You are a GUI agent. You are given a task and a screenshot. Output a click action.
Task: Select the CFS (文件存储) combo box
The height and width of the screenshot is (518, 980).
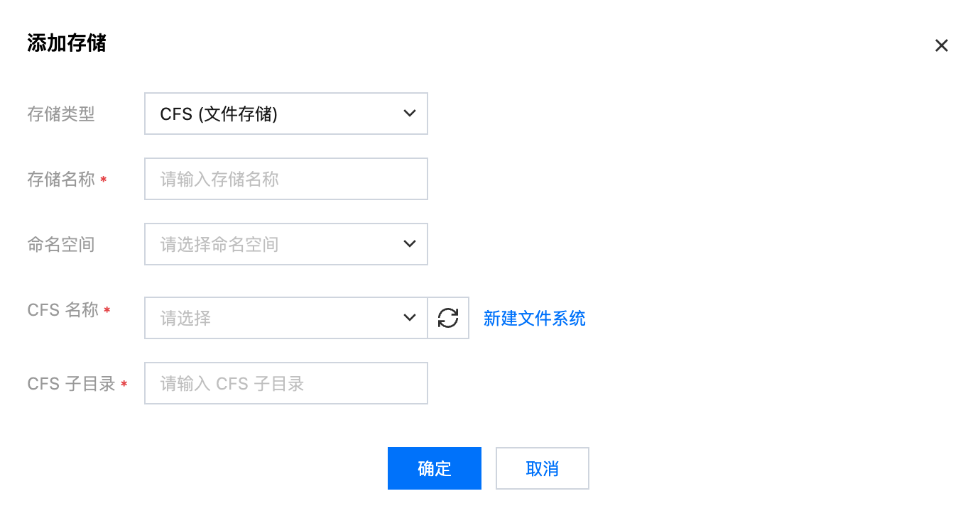(277, 114)
